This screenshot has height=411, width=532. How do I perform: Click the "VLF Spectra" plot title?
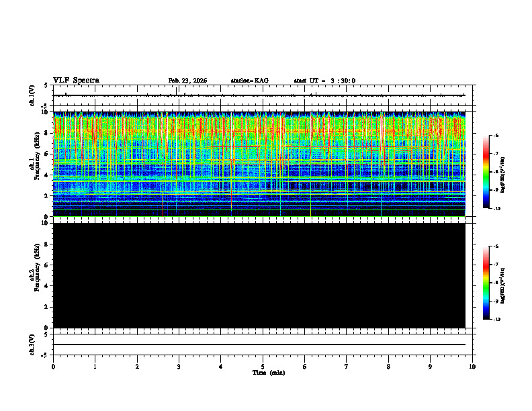pyautogui.click(x=76, y=81)
